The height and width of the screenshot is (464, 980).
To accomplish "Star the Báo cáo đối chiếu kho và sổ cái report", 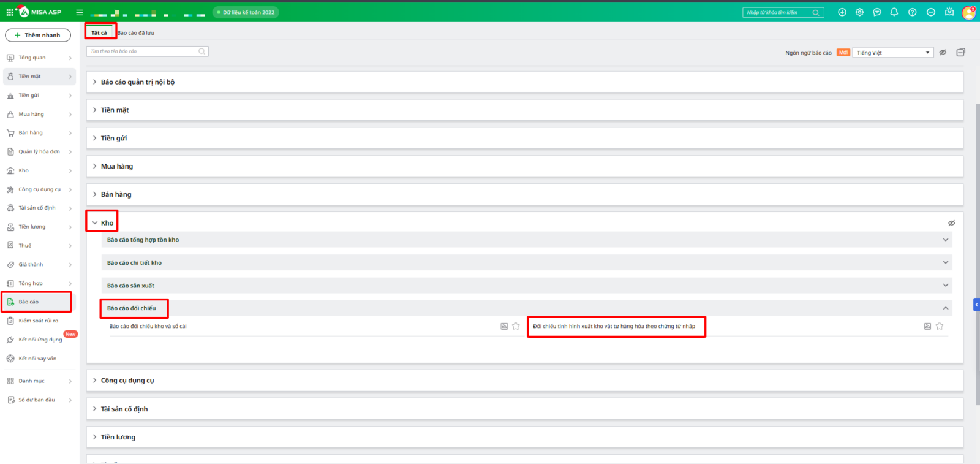I will coord(516,327).
